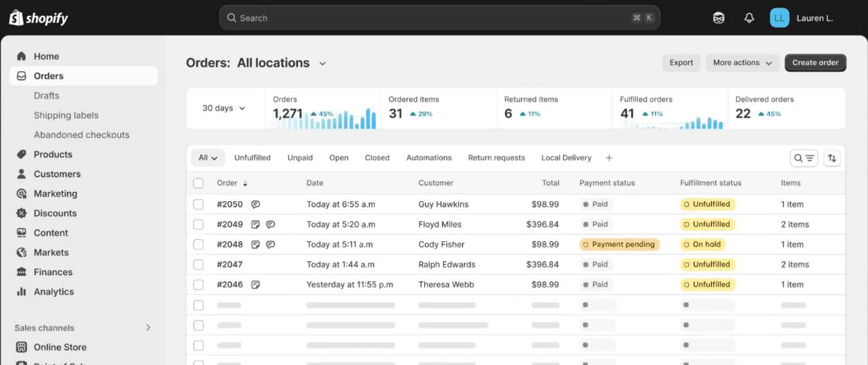The height and width of the screenshot is (365, 868).
Task: Click the Orders inbox icon in sidebar
Action: tap(21, 76)
